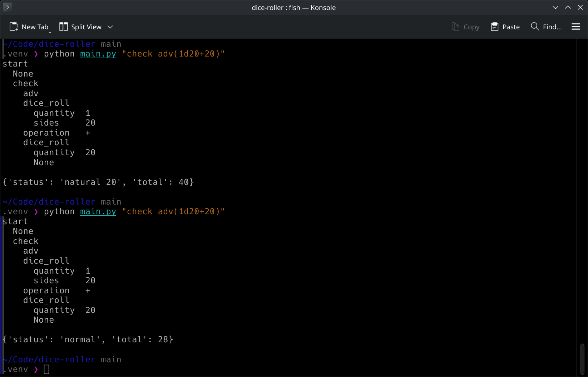This screenshot has width=588, height=377.
Task: Click the cursor at the bottom prompt
Action: tap(46, 369)
